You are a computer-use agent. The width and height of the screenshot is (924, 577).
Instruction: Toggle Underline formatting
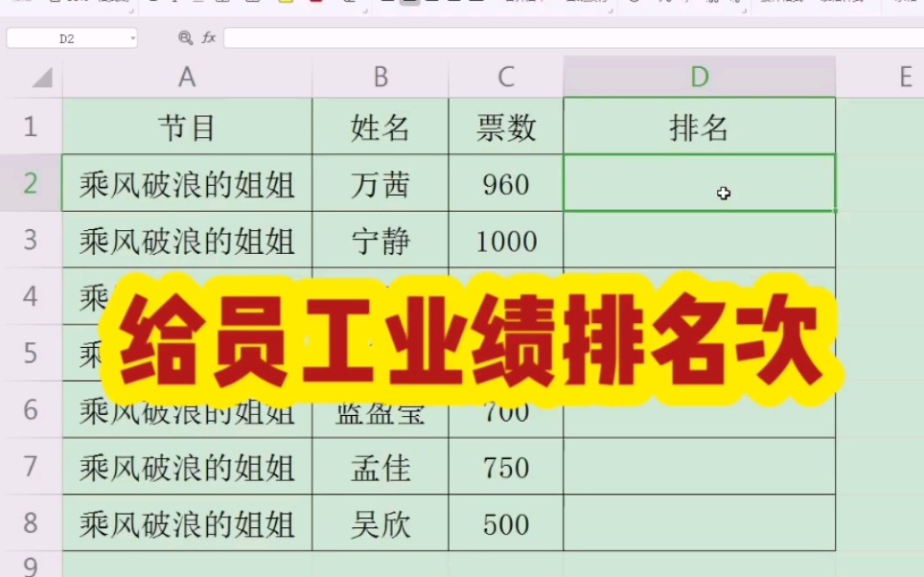tap(198, 5)
